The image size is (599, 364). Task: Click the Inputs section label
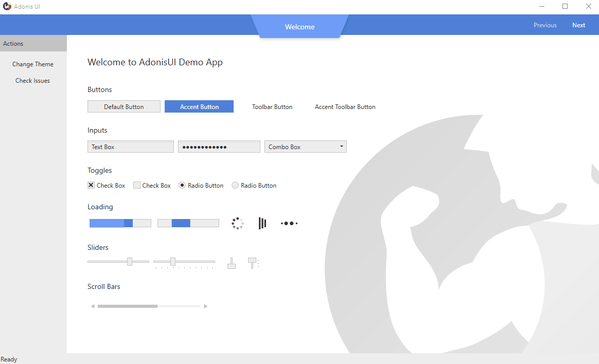(97, 131)
